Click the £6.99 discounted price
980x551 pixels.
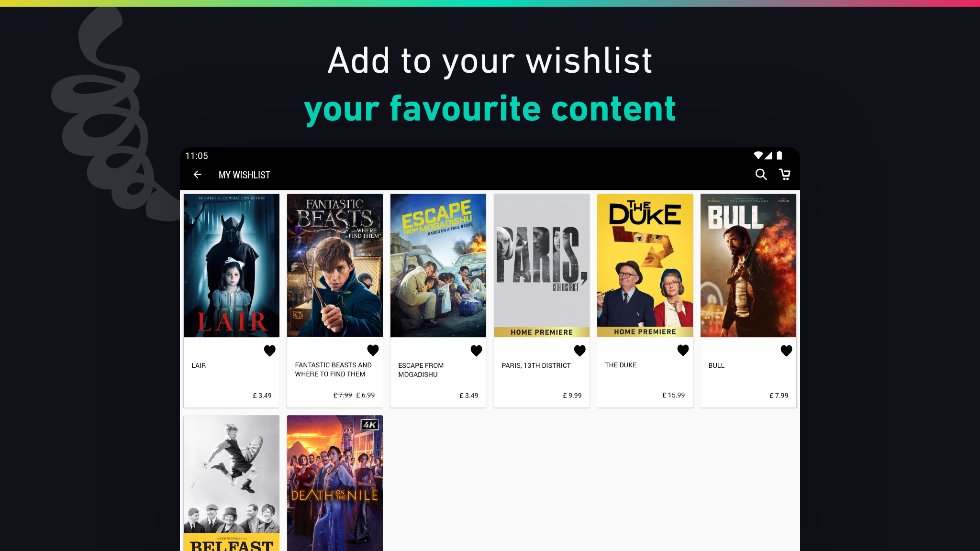pos(366,395)
